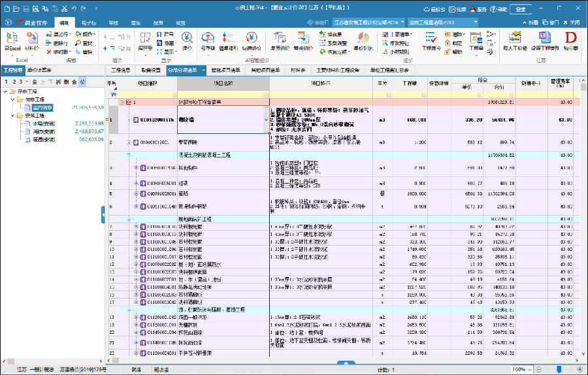Click the magnifier find icon
The width and height of the screenshot is (588, 375).
tap(78, 42)
